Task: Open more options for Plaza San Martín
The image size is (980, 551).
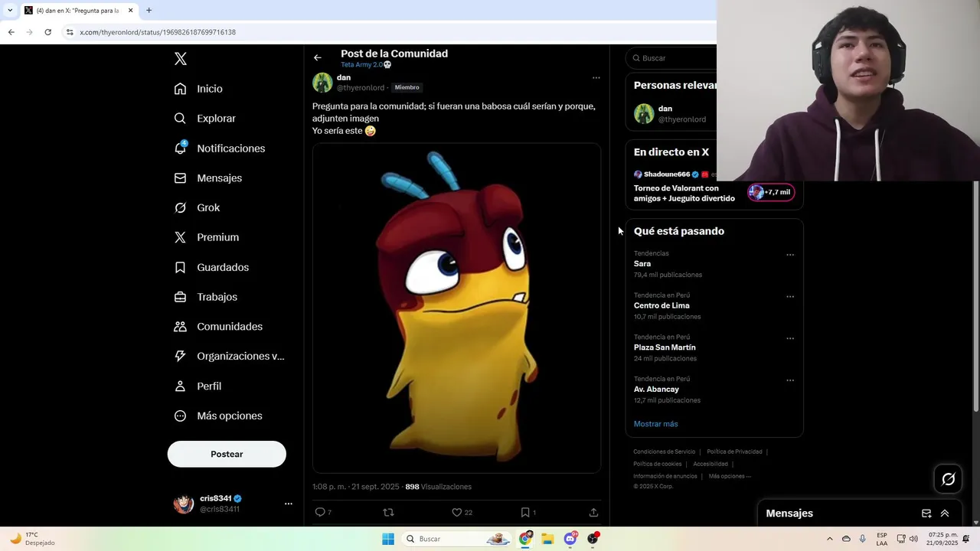Action: [790, 338]
